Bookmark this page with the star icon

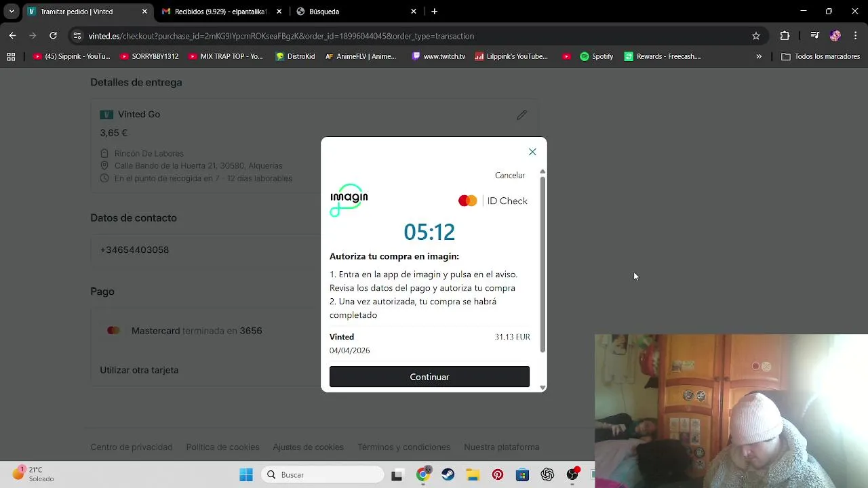(x=756, y=36)
